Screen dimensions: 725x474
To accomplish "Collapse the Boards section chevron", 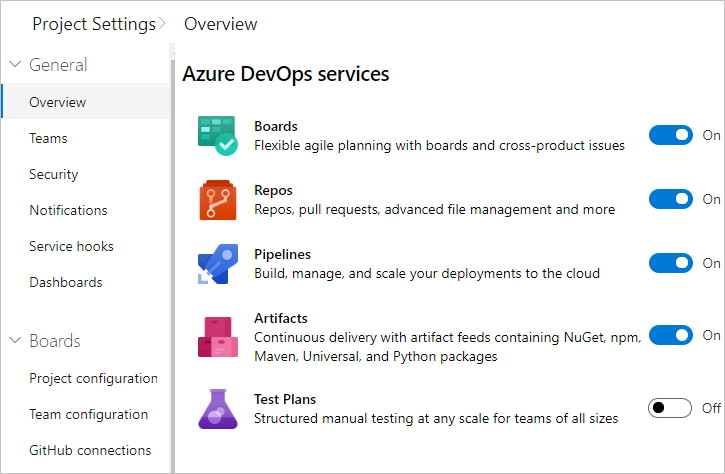I will (15, 341).
